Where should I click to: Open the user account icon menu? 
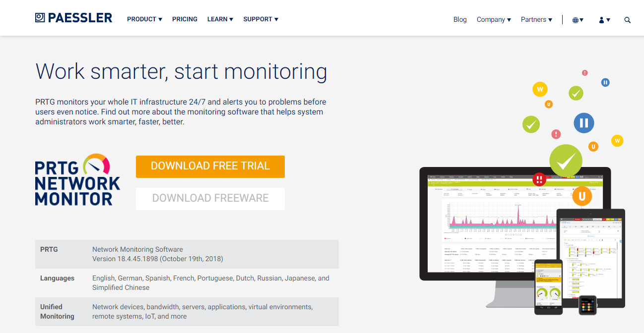tap(604, 20)
